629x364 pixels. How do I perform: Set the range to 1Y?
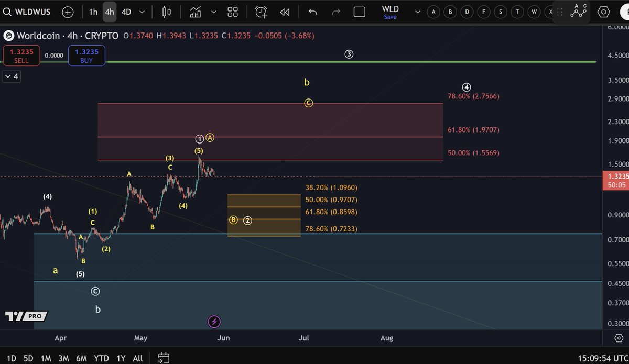pos(121,358)
